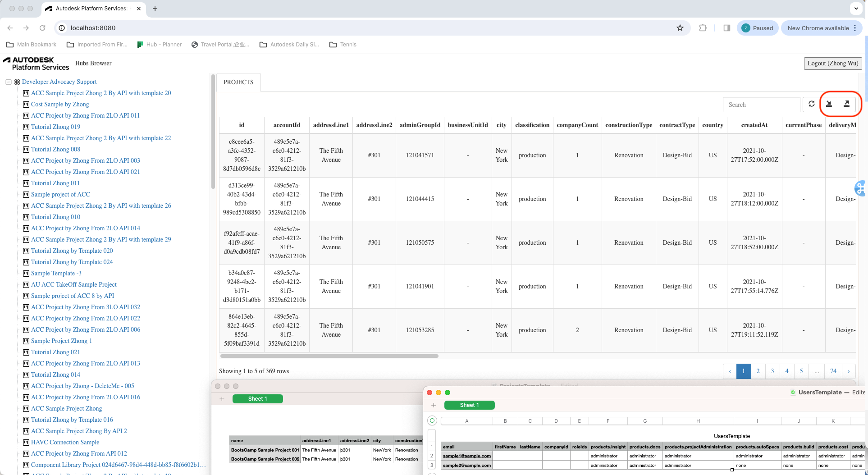
Task: Select column H header in UsersTemplate
Action: 698,421
